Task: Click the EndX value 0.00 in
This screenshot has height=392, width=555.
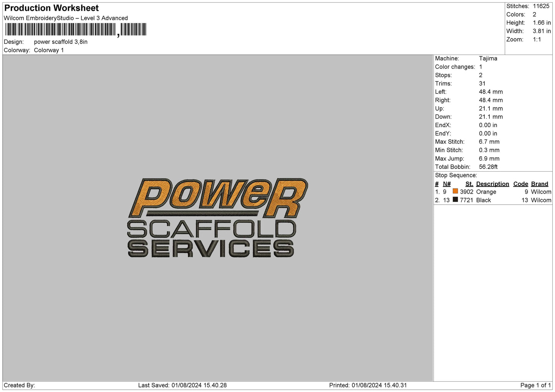Action: [488, 125]
